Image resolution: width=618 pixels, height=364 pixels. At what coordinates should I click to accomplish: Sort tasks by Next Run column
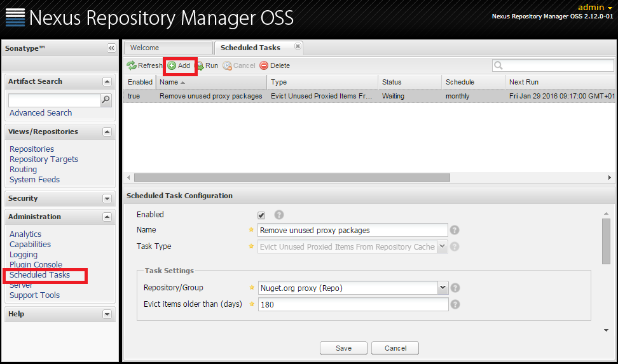click(560, 82)
